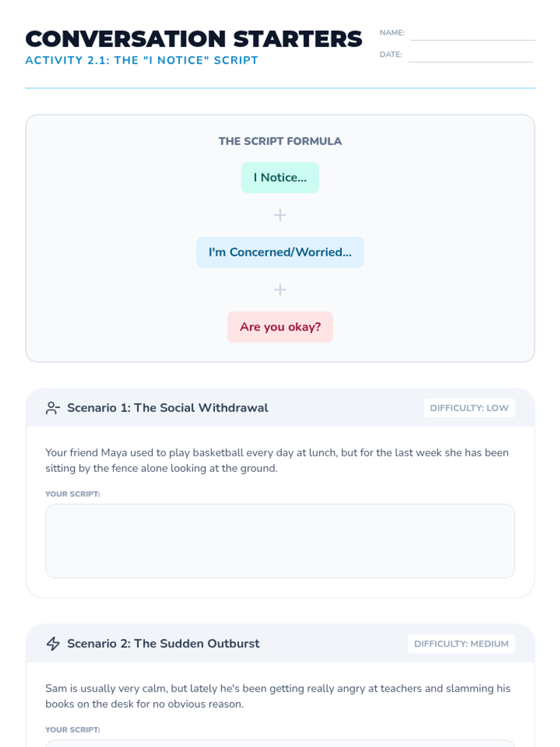Click the person icon beside Scenario 1
The image size is (560, 747).
coord(53,408)
